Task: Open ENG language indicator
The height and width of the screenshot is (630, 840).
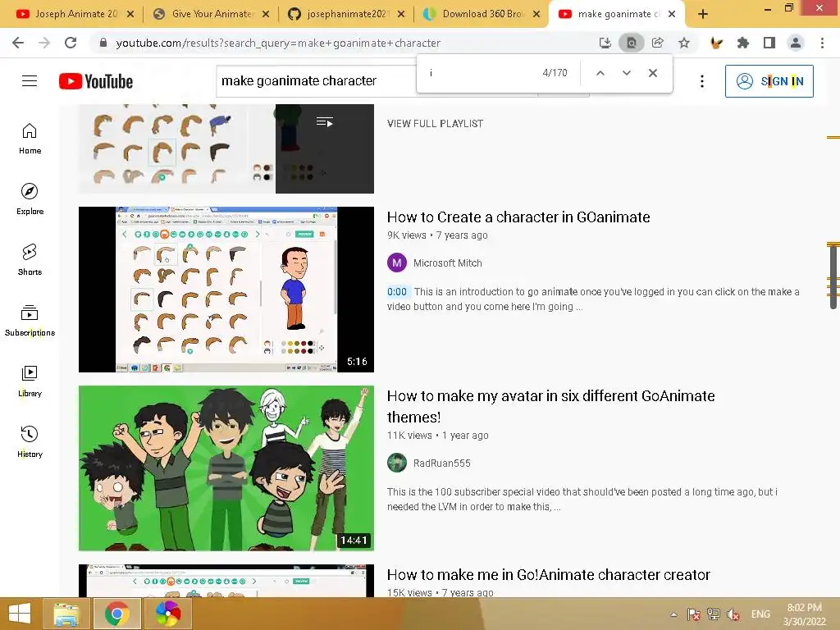Action: 760,614
